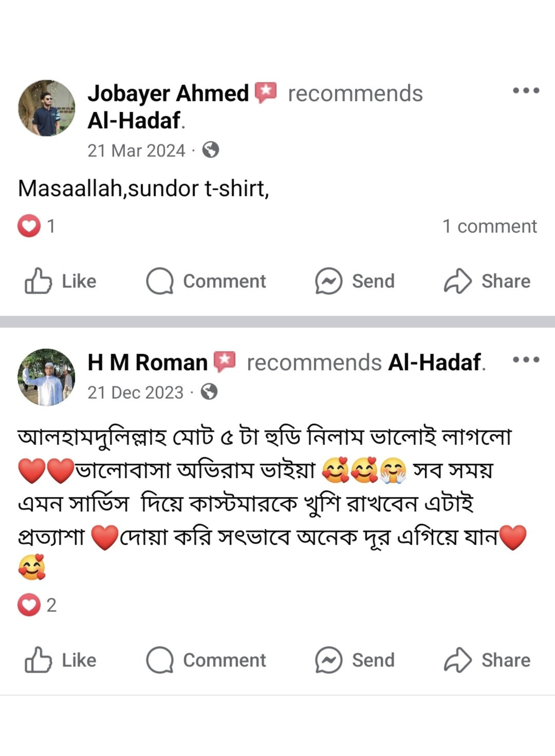Image resolution: width=555 pixels, height=756 pixels.
Task: Open Al-Hadaf page from Roman's recommendation
Action: 434,363
